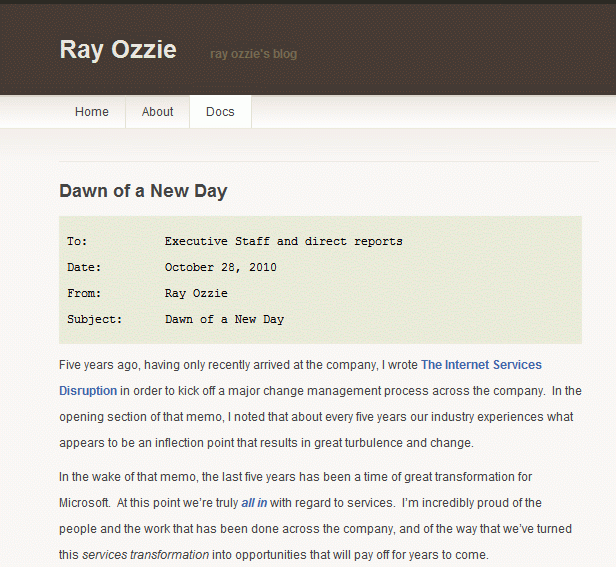Follow the "Disruption" link text

point(88,391)
